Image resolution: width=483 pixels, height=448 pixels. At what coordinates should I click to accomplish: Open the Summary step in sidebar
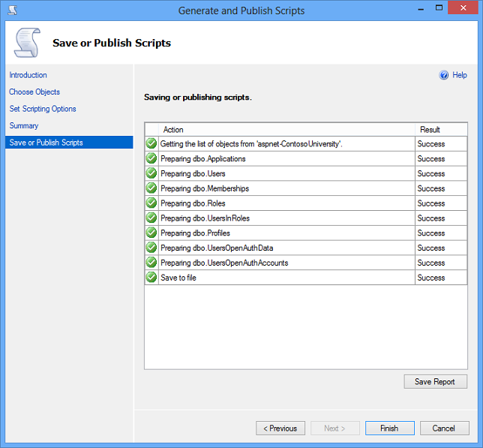click(24, 126)
